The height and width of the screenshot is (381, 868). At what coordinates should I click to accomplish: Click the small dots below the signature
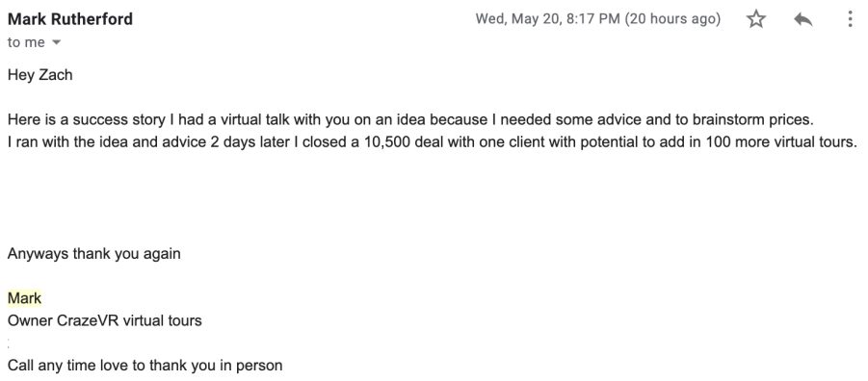(9, 343)
